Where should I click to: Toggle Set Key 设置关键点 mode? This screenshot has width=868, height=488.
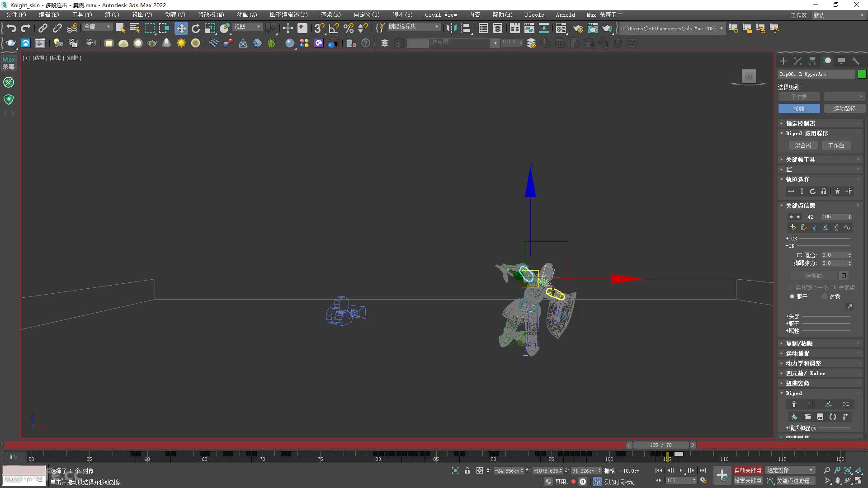[x=748, y=481]
